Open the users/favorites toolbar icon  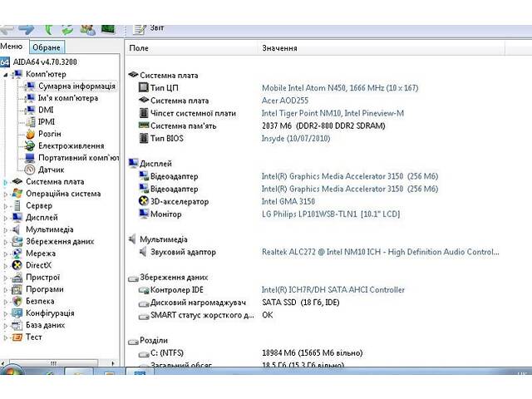87,30
